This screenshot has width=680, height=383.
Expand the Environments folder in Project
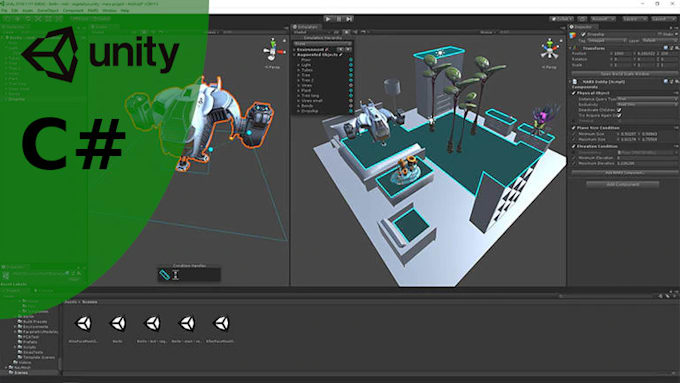click(16, 327)
